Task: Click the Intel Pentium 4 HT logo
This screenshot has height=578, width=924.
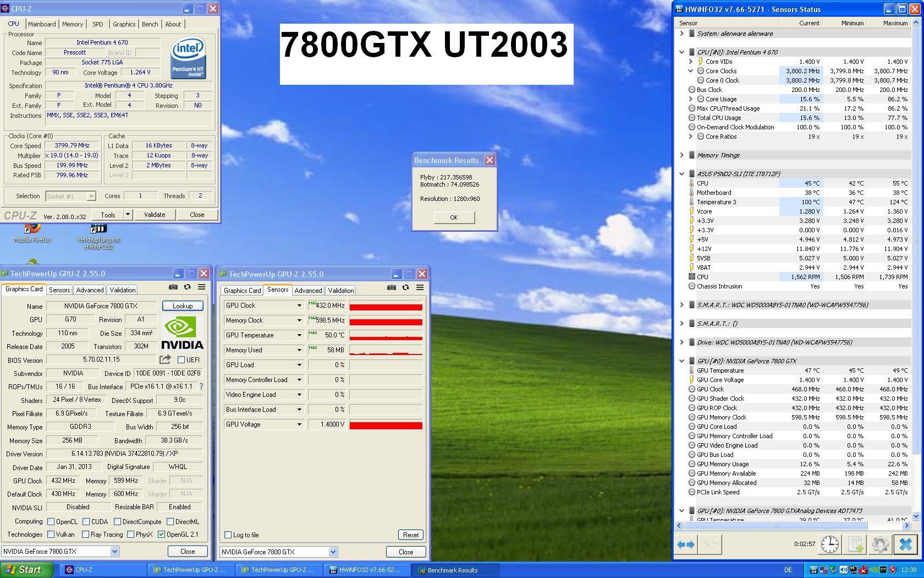Action: pos(188,58)
